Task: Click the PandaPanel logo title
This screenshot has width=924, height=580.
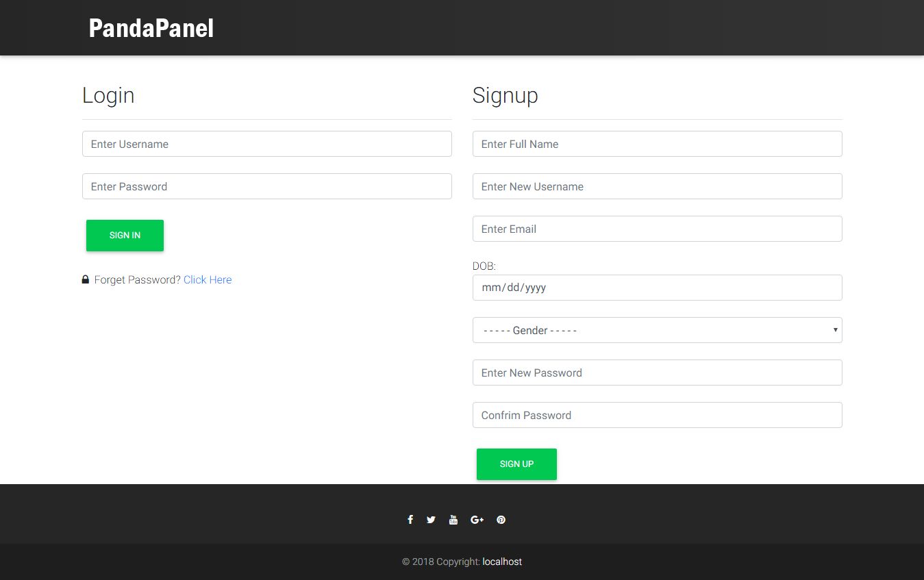Action: (151, 28)
